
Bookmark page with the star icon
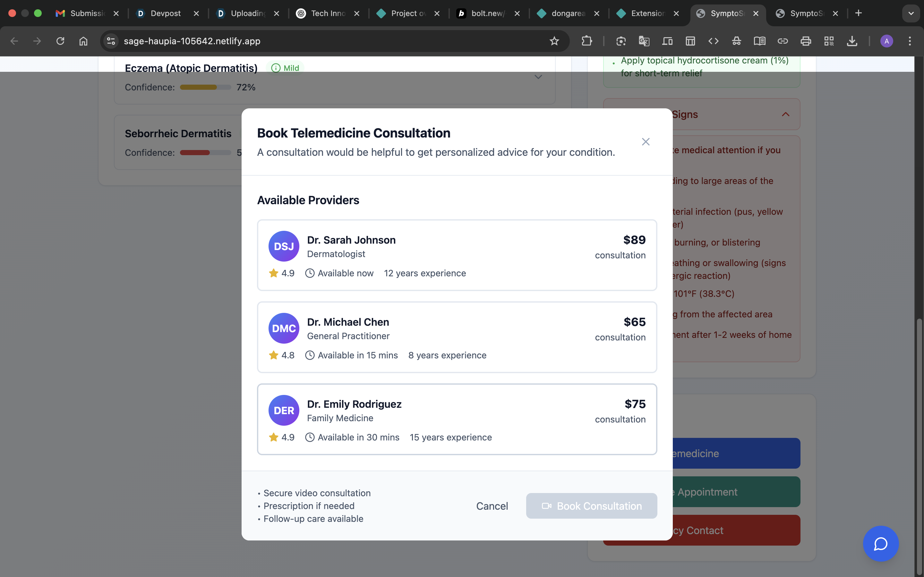(554, 41)
